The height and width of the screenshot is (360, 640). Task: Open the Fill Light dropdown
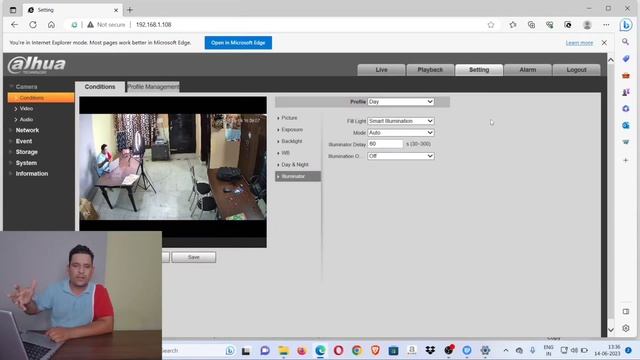401,121
